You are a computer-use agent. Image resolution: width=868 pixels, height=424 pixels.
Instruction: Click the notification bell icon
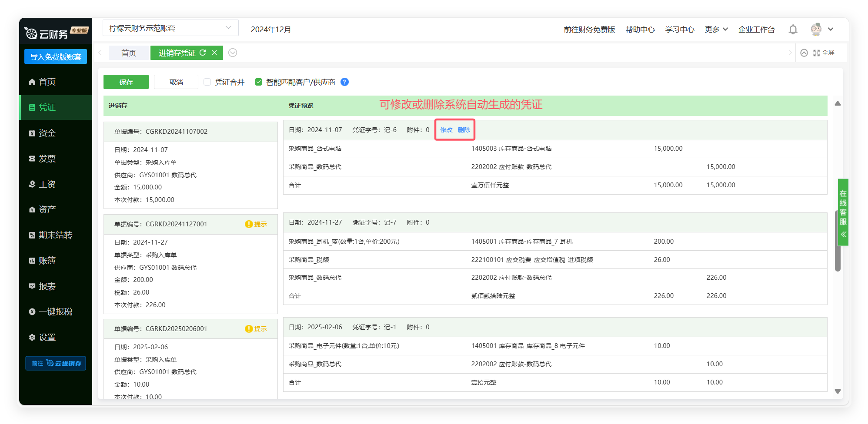click(793, 30)
